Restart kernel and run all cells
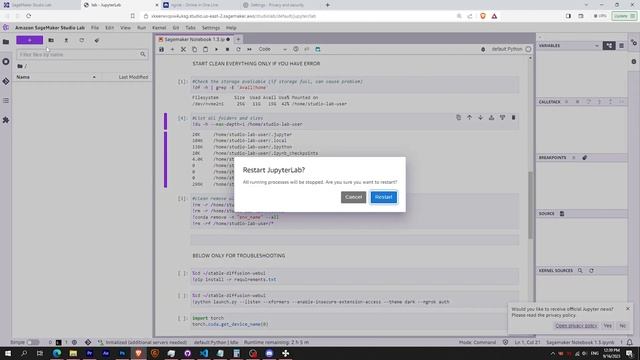The height and width of the screenshot is (360, 640). pos(249,49)
